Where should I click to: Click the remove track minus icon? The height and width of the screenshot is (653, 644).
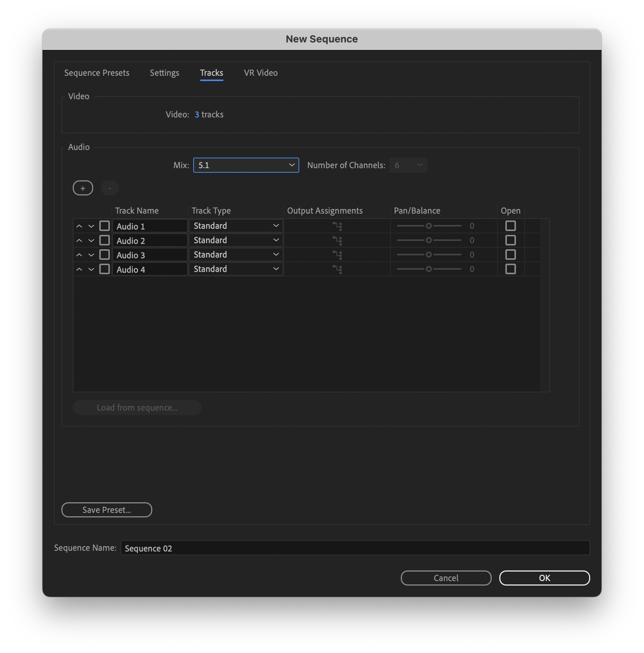[110, 188]
